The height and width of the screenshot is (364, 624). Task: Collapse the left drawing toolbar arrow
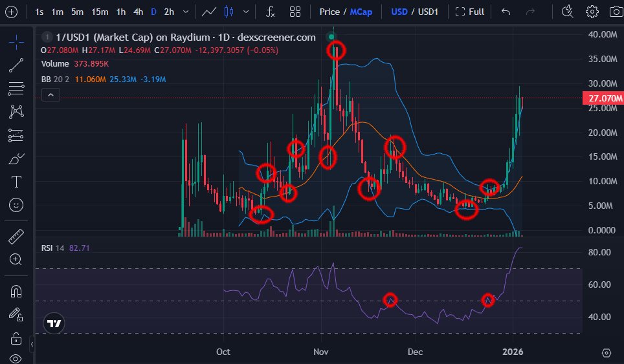(32, 344)
